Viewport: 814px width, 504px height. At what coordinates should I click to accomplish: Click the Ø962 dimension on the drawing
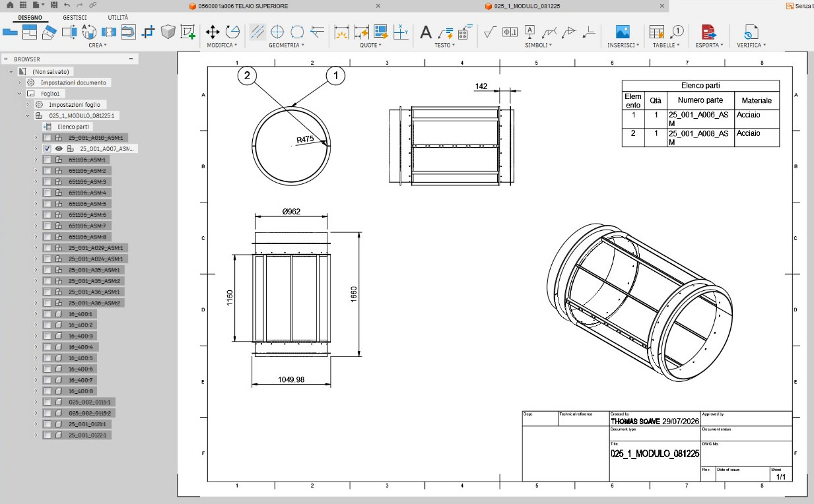[x=291, y=212]
